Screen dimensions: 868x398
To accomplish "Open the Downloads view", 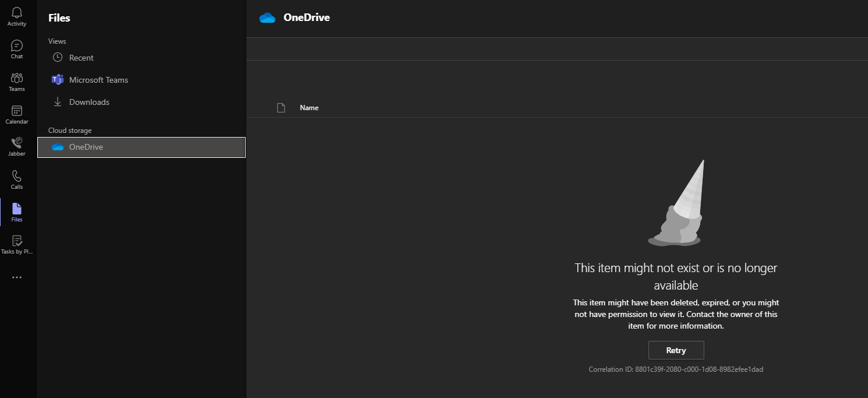I will point(142,102).
